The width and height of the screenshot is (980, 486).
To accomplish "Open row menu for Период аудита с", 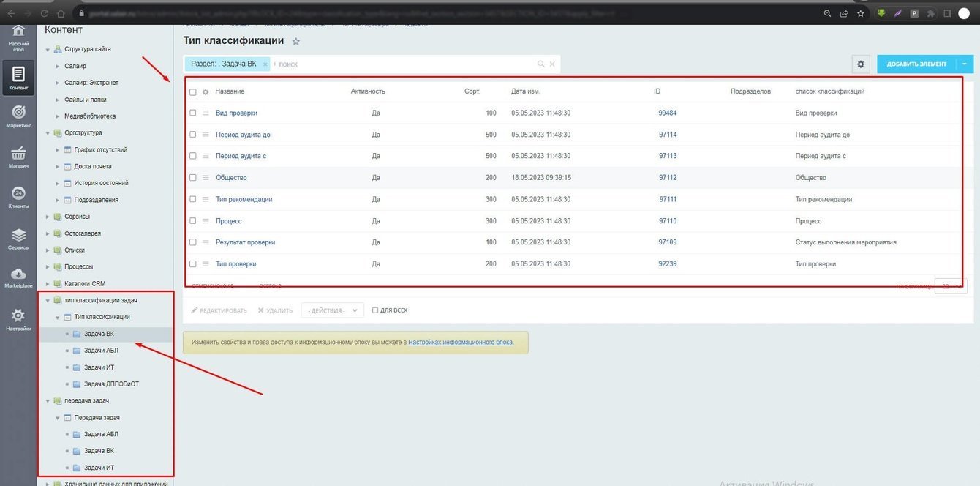I will point(206,156).
